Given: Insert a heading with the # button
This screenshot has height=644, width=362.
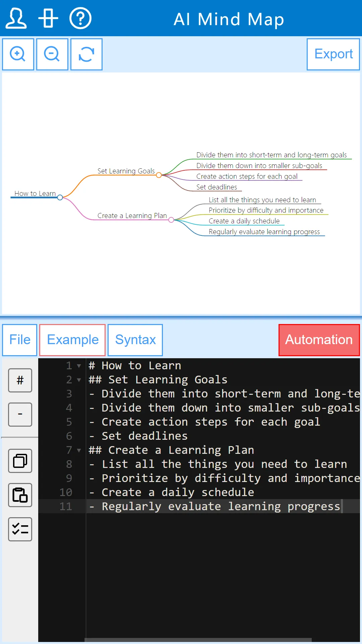Looking at the screenshot, I should point(20,380).
